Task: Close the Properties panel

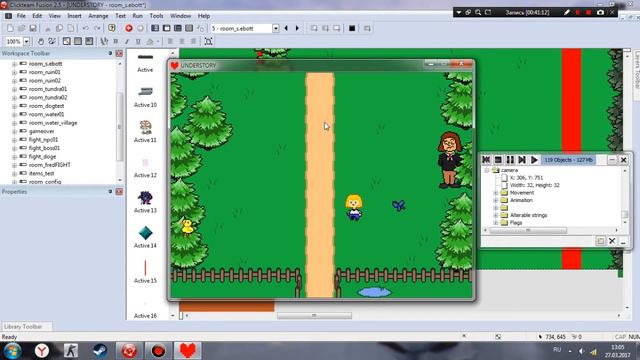Action: [x=119, y=191]
